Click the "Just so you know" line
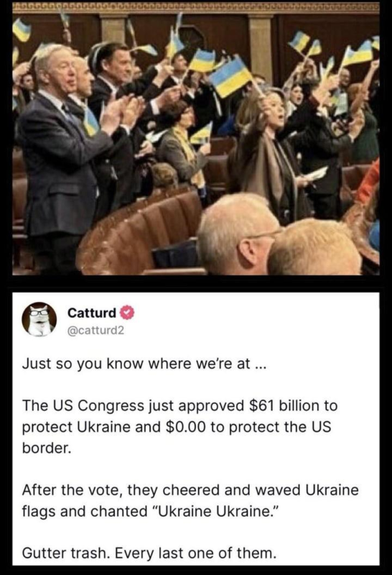The height and width of the screenshot is (575, 392). pos(143,364)
